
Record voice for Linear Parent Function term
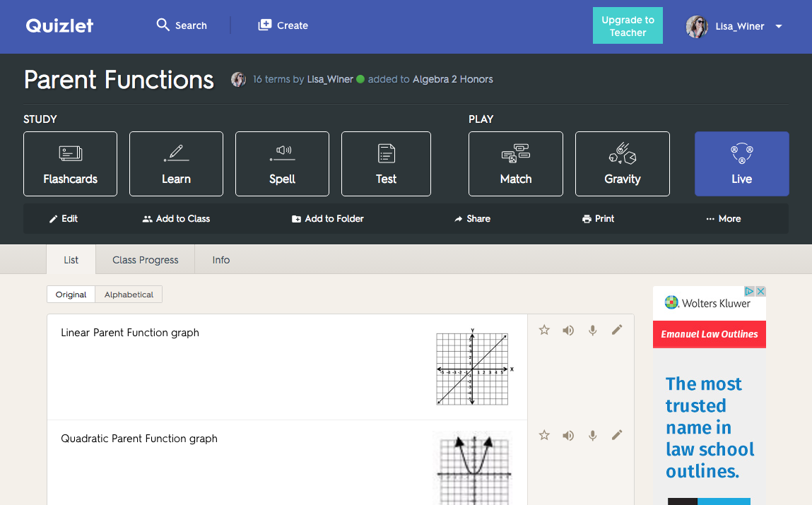(x=592, y=330)
